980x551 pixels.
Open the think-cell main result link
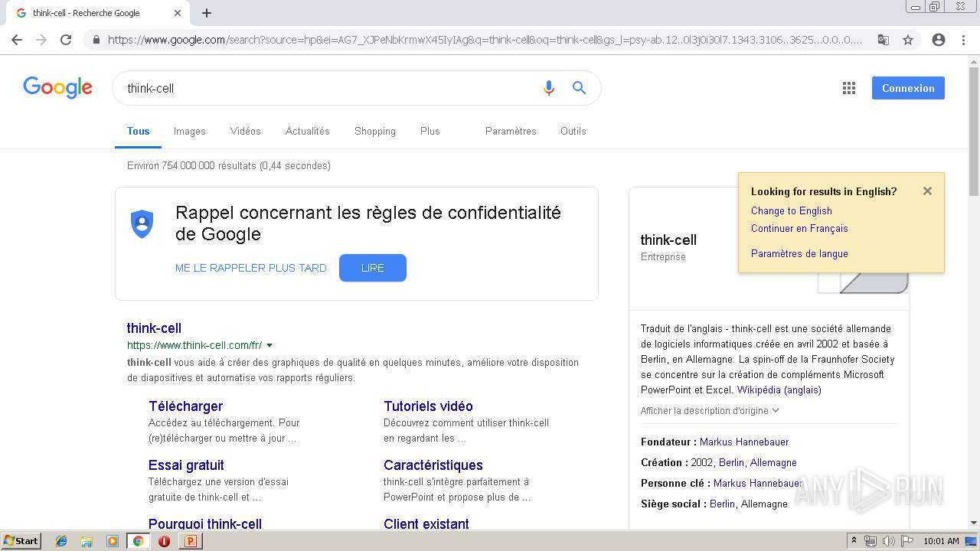(154, 328)
